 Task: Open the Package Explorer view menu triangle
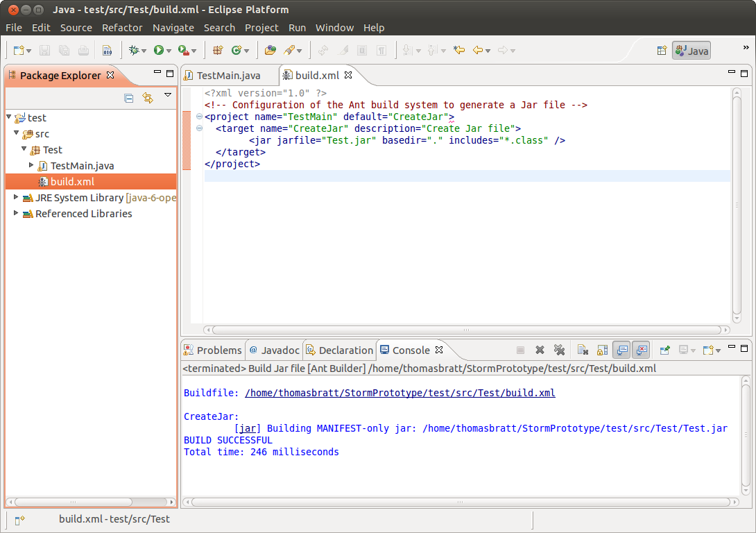(168, 95)
